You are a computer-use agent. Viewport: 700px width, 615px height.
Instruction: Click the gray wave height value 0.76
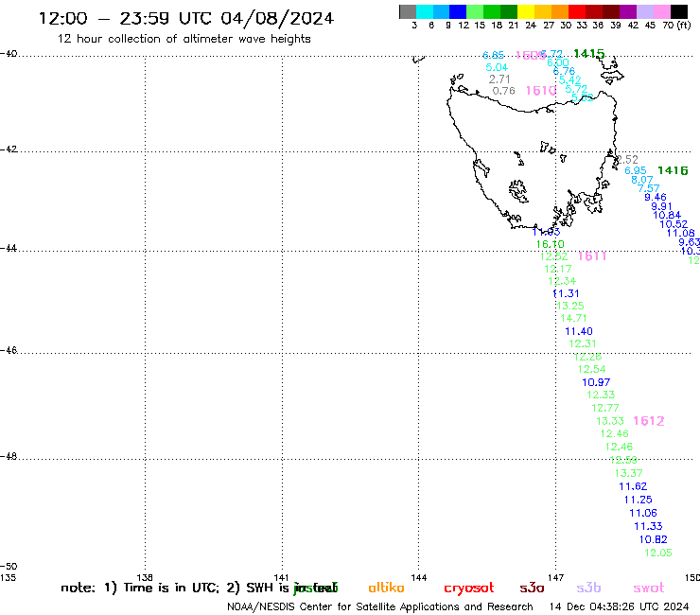point(504,91)
